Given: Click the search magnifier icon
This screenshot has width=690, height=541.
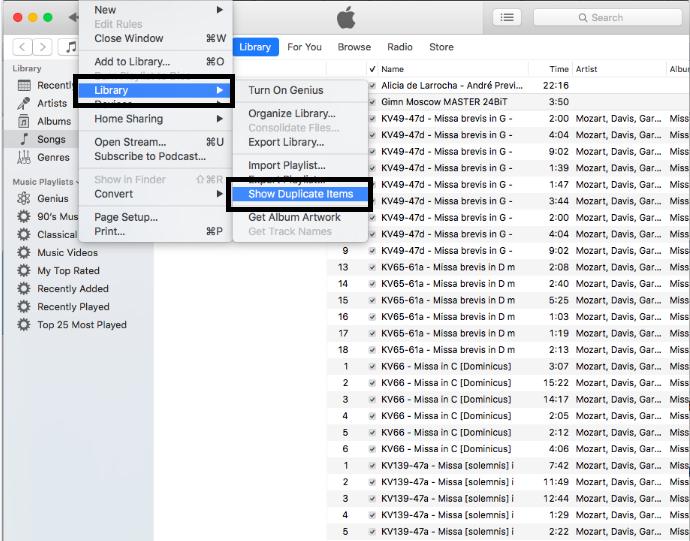Looking at the screenshot, I should pyautogui.click(x=583, y=18).
